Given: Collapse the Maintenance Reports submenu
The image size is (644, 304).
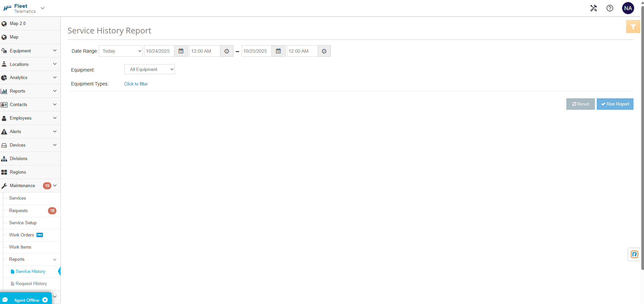Looking at the screenshot, I should [x=32, y=259].
